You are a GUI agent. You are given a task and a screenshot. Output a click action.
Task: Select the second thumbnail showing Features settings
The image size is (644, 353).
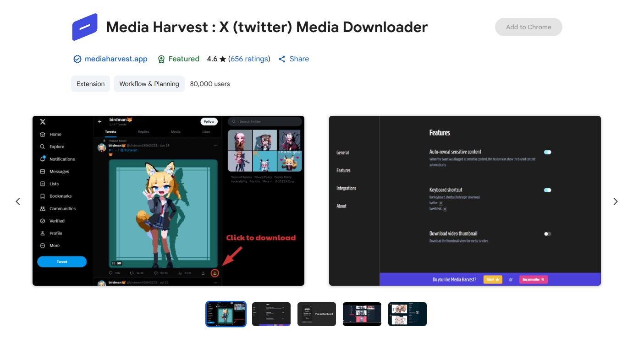point(271,314)
